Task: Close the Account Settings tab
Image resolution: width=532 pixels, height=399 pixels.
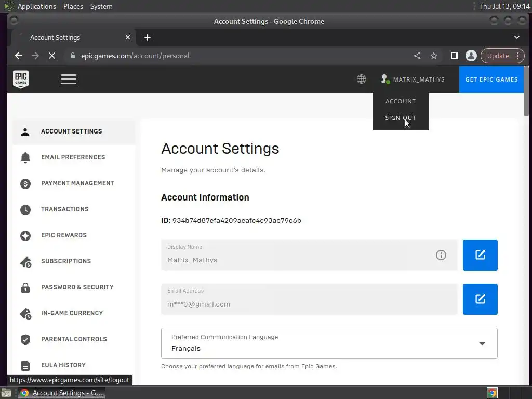Action: click(x=128, y=37)
